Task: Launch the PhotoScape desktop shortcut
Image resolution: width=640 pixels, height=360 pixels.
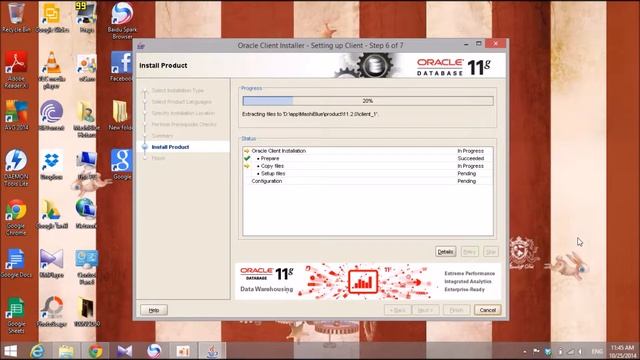Action: [x=51, y=311]
